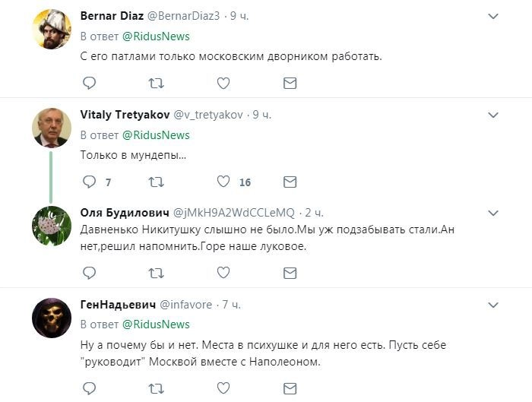Show more options for ГенНадьевич's tweet
Viewport: 532px width, 402px height.
point(493,305)
